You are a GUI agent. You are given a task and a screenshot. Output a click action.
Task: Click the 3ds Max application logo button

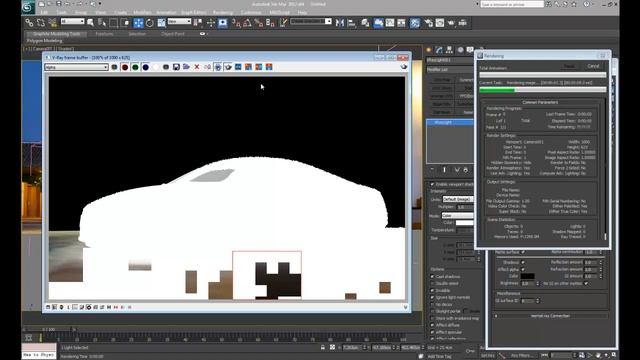pyautogui.click(x=28, y=7)
